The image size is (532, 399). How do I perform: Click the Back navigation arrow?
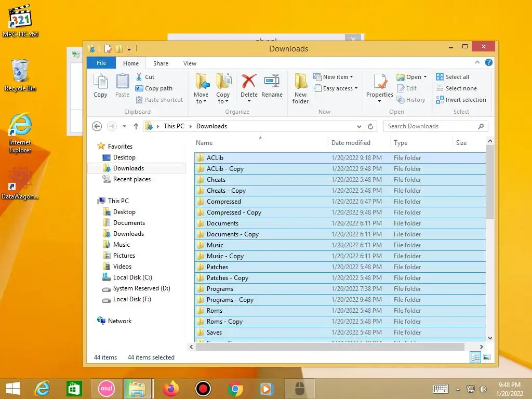tap(97, 126)
